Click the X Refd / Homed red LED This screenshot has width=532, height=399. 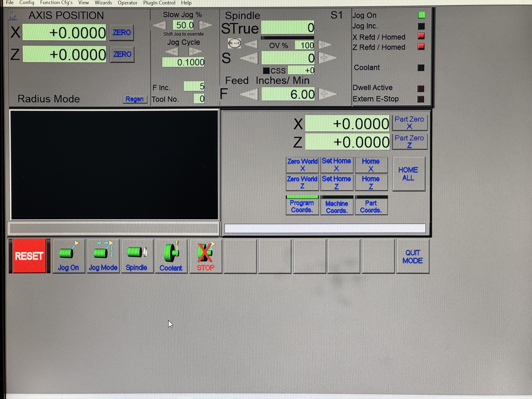click(421, 36)
